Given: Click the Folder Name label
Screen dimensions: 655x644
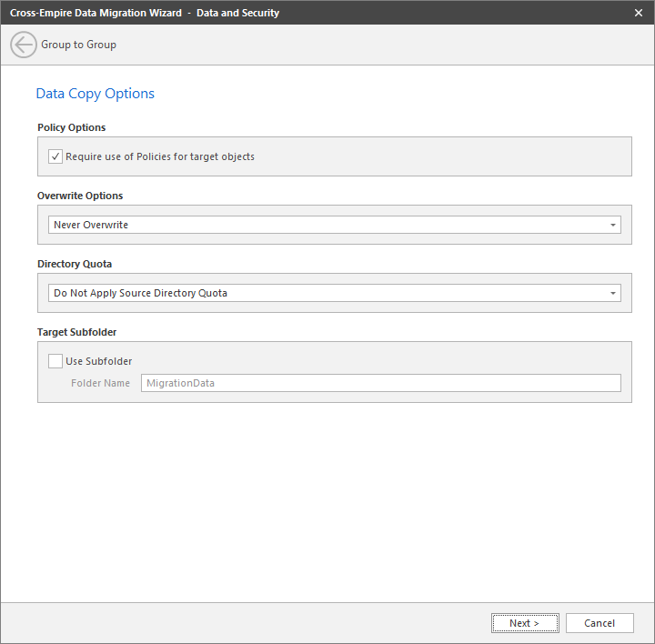Looking at the screenshot, I should click(100, 383).
